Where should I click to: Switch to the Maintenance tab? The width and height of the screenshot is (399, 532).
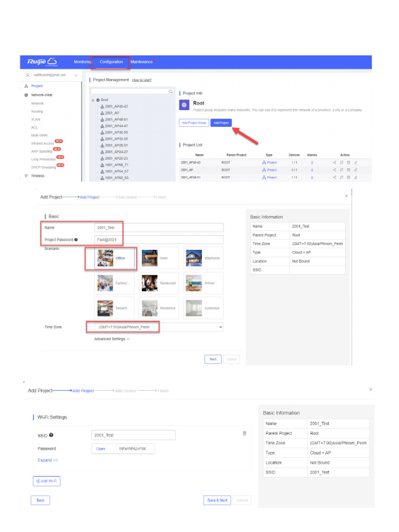click(x=141, y=62)
